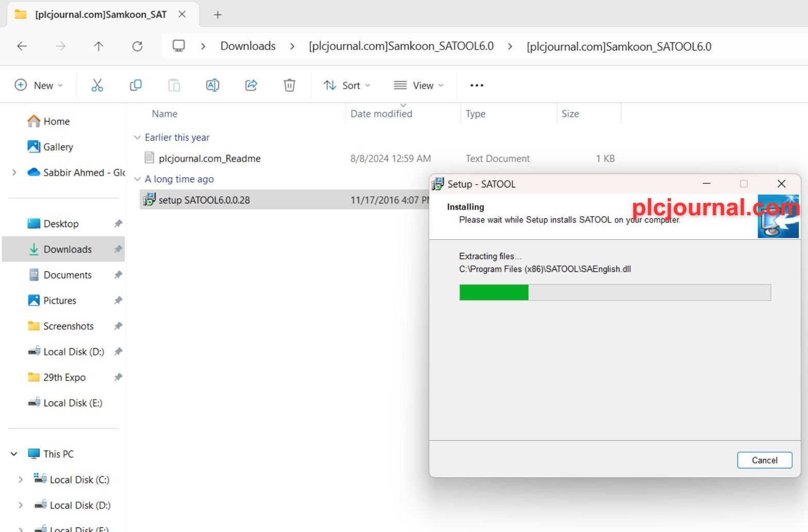The height and width of the screenshot is (532, 808).
Task: Click the plcjournal.com_Readme file icon
Action: [149, 158]
